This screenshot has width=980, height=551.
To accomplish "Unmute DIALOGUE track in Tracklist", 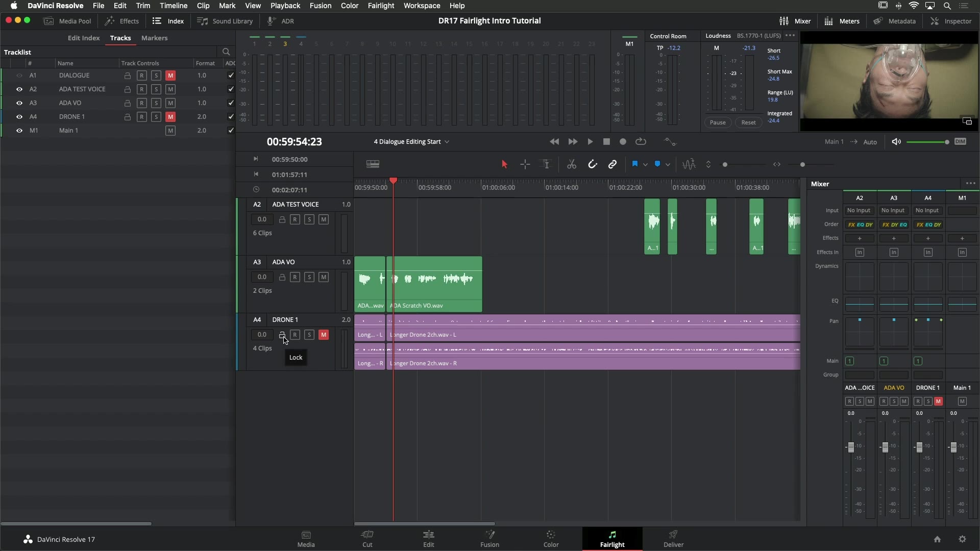I will click(170, 76).
